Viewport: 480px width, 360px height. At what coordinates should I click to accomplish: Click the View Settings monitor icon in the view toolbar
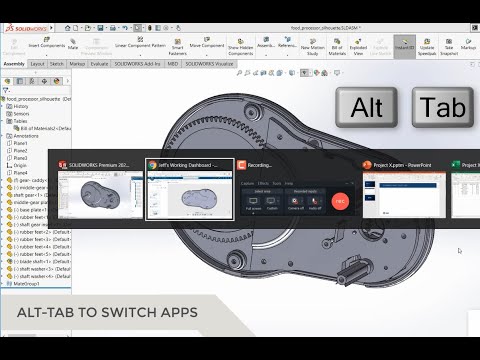(x=337, y=73)
